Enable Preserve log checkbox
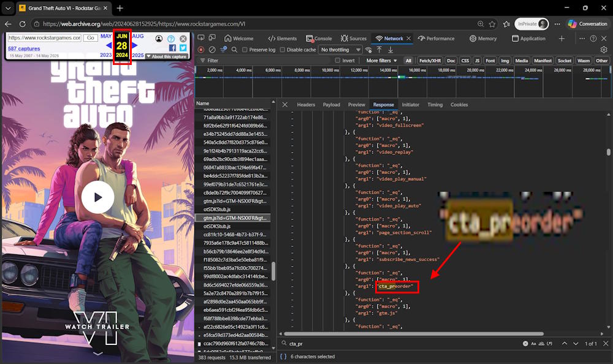Viewport: 613px width, 364px height. tap(245, 50)
